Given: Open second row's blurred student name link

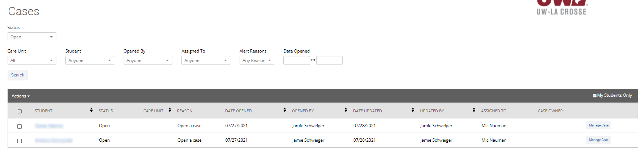Looking at the screenshot, I should point(54,140).
